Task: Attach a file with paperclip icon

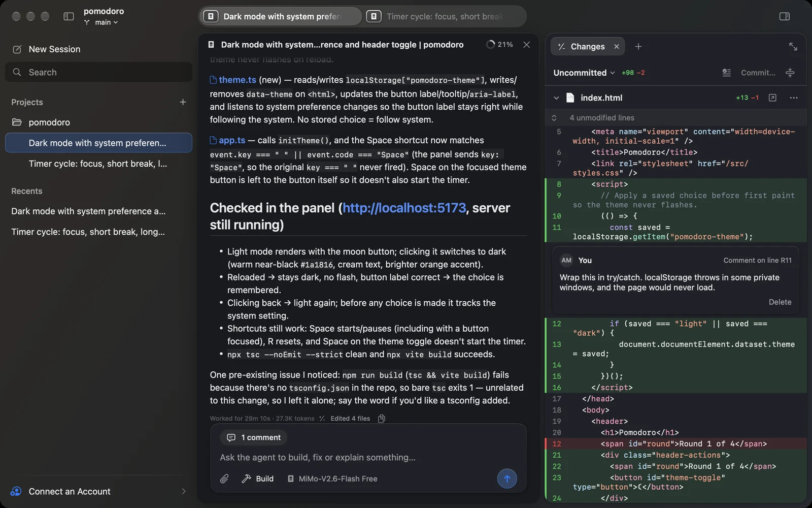Action: (224, 479)
